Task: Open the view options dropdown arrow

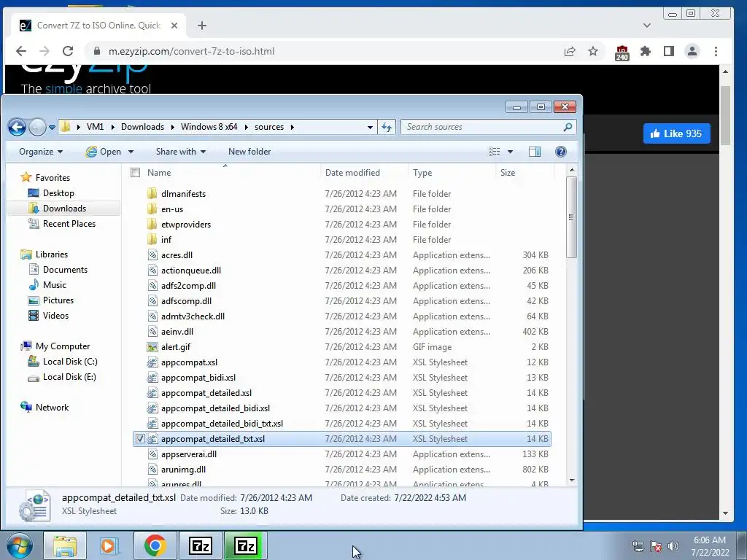Action: pos(510,152)
